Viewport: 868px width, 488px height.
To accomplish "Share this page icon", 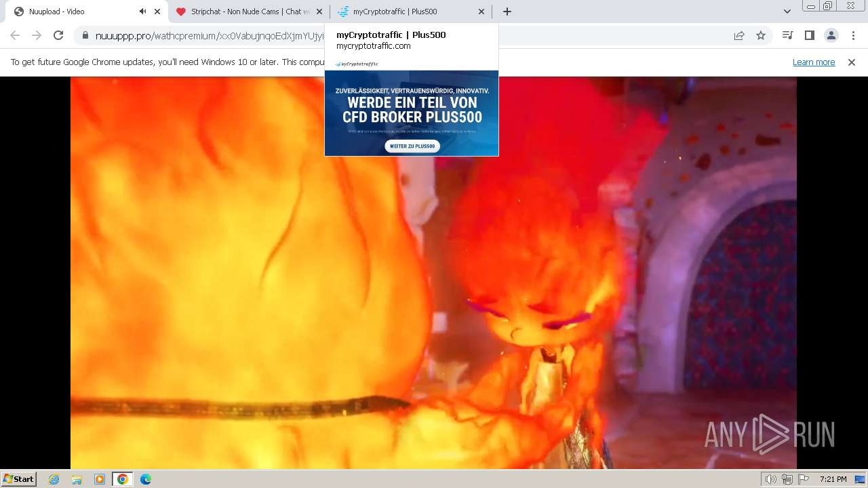I will 739,36.
